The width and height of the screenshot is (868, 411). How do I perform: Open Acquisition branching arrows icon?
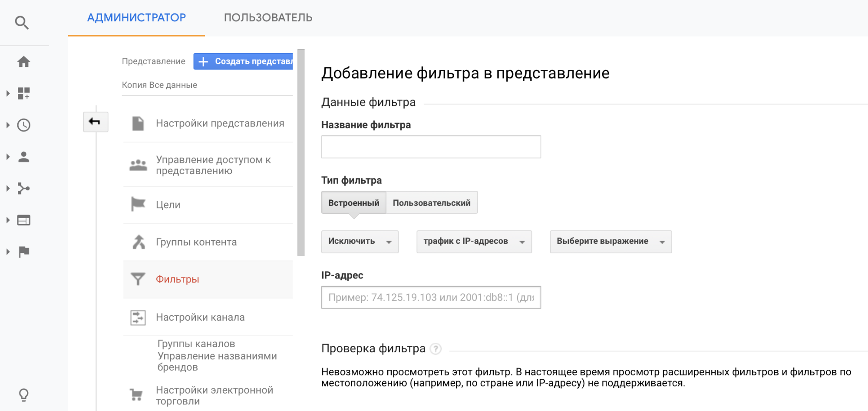click(x=23, y=189)
